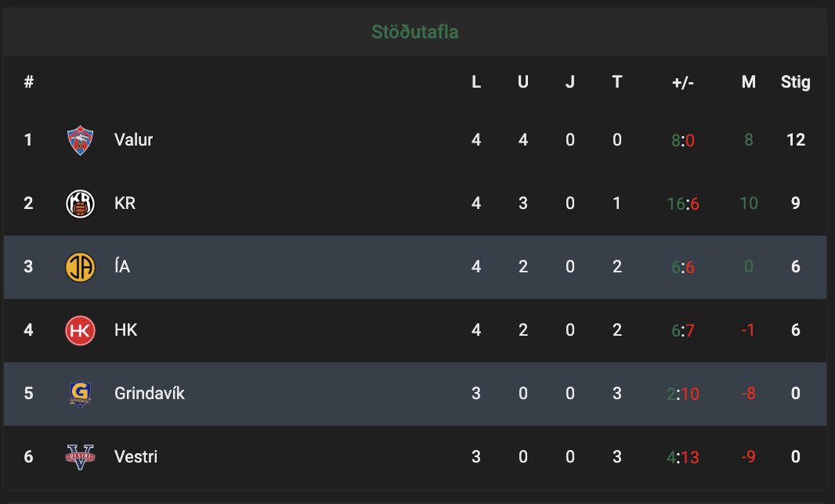The height and width of the screenshot is (504, 835).
Task: Click the ÍA yellow badge
Action: [81, 267]
